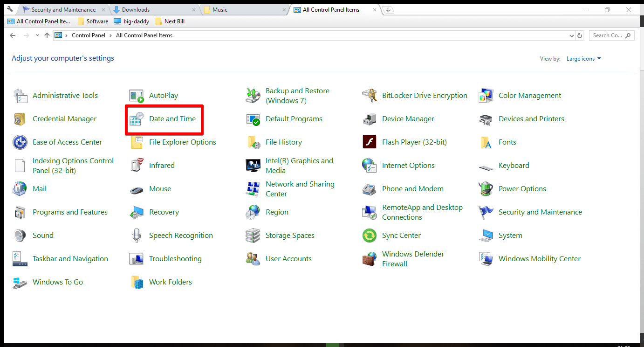Open the recent pages chevron menu
The image size is (644, 347).
tap(37, 35)
